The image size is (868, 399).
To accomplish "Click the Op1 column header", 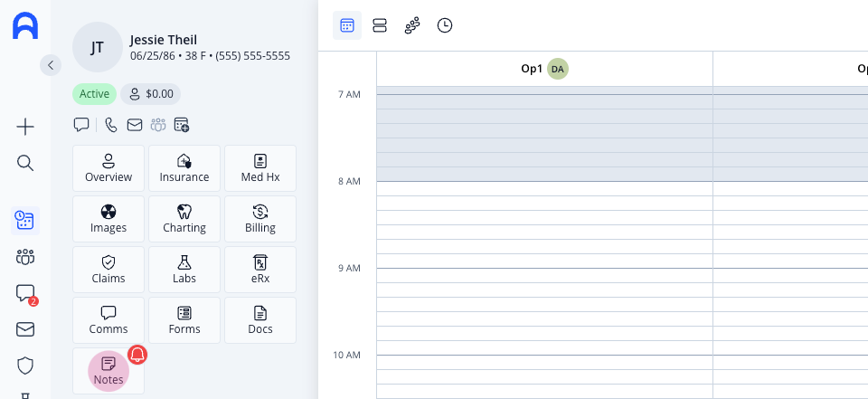I will point(544,69).
